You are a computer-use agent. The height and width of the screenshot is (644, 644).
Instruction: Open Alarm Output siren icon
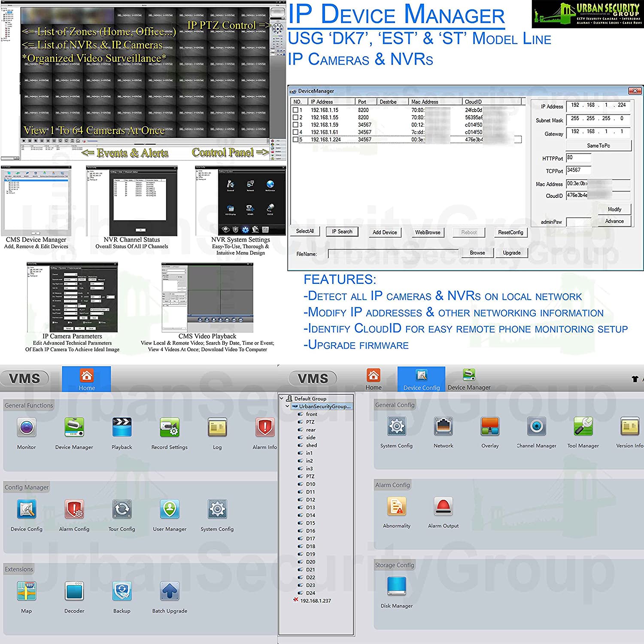444,507
